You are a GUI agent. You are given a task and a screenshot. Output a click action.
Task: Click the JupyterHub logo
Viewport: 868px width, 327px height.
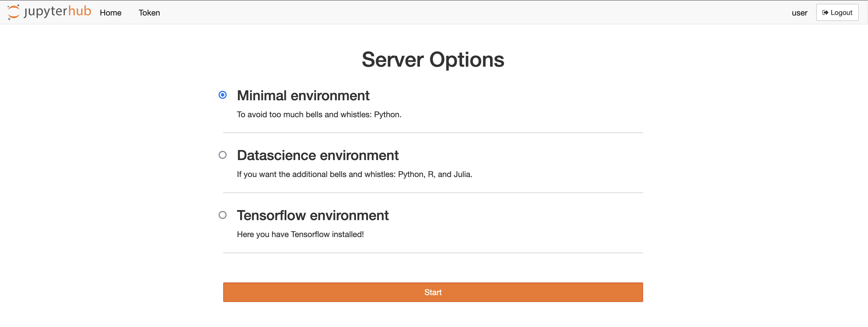tap(49, 12)
